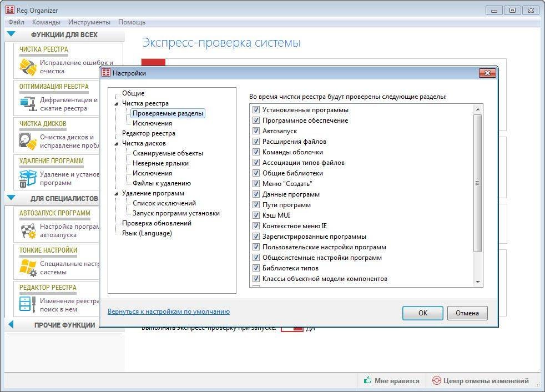Viewport: 545px width, 392px height.
Task: Open ОПТИМИЗАЦИЯ РЕЕСТРА heading in sidebar
Action: click(x=54, y=86)
